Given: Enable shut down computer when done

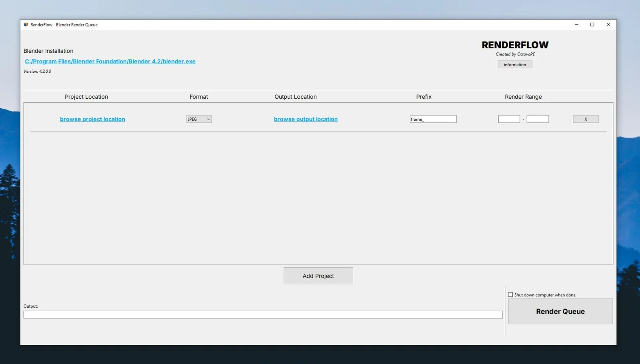Looking at the screenshot, I should [510, 295].
